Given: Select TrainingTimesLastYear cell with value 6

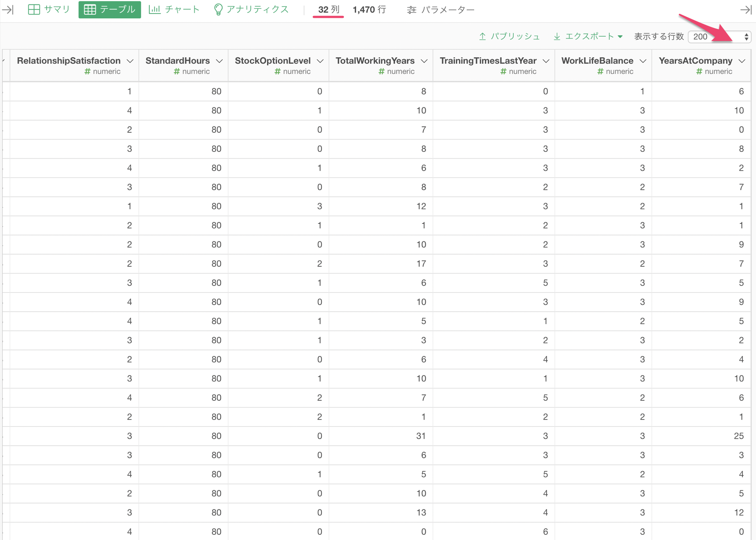Looking at the screenshot, I should pyautogui.click(x=494, y=532).
